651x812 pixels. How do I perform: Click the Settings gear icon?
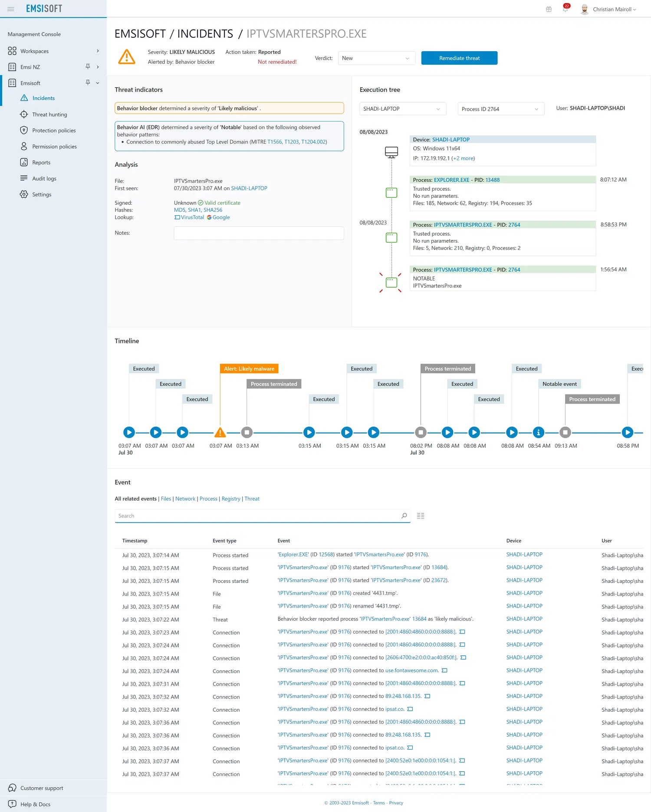click(24, 194)
